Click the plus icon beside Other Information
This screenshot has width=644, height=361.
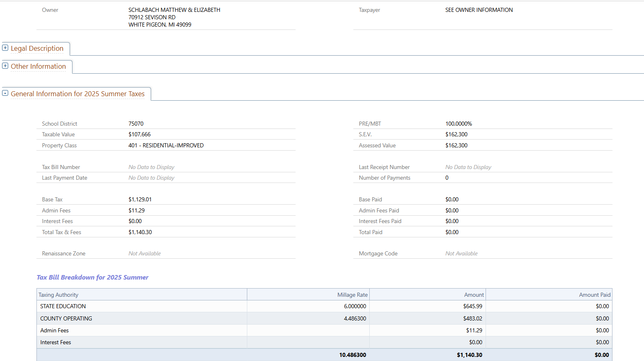(5, 66)
